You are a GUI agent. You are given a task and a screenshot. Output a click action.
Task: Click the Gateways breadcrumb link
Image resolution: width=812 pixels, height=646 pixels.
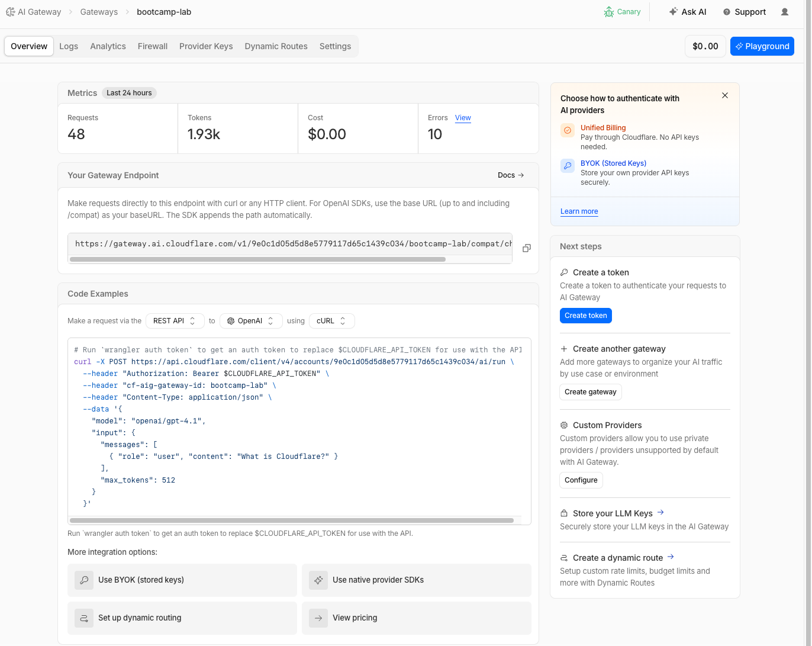tap(99, 12)
